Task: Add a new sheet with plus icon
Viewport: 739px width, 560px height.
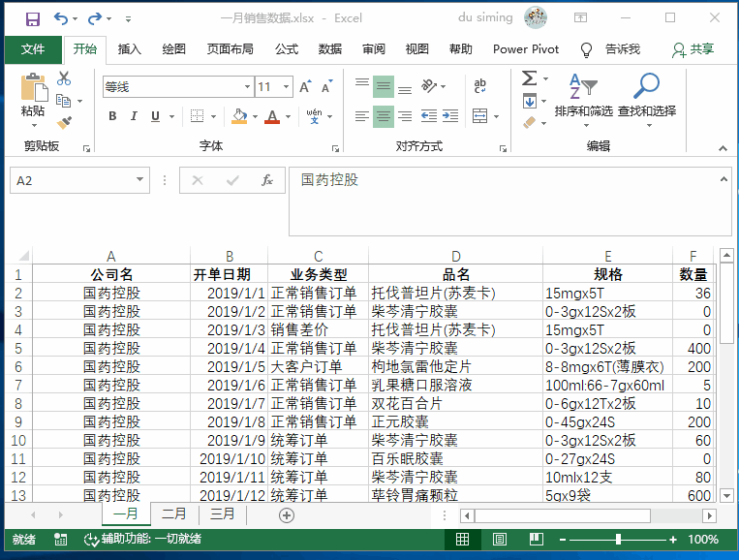Action: (x=286, y=514)
